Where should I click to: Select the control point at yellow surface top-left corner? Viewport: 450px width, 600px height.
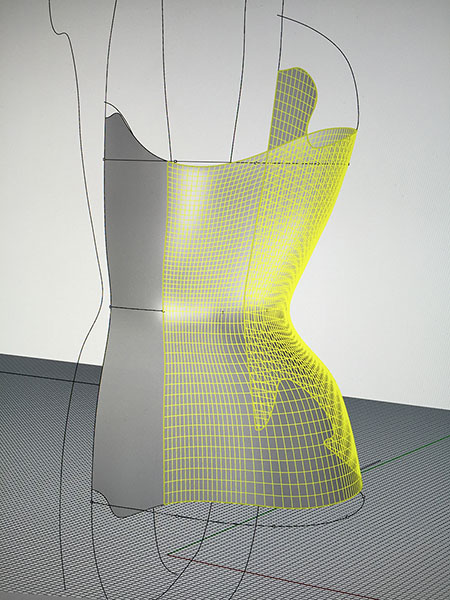click(x=175, y=161)
